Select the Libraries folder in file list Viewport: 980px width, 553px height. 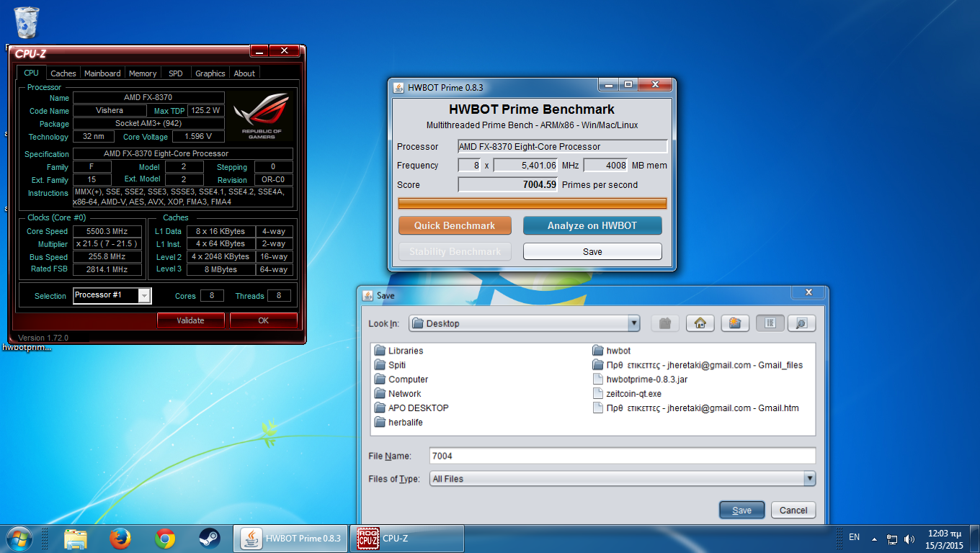click(398, 351)
